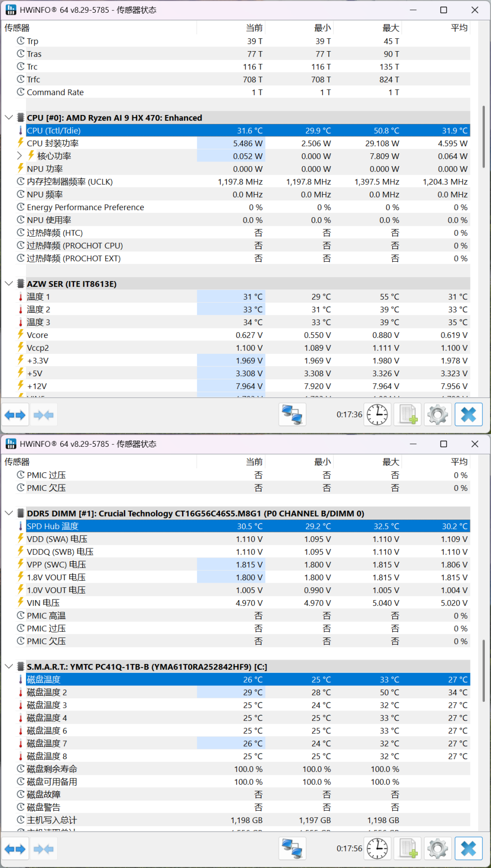Click chip icon of AZW SER group
The height and width of the screenshot is (868, 491).
coord(20,284)
